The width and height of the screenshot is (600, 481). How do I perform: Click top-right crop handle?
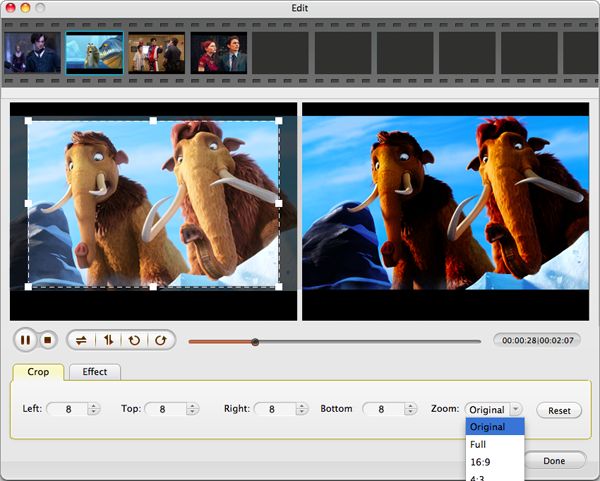pos(279,121)
